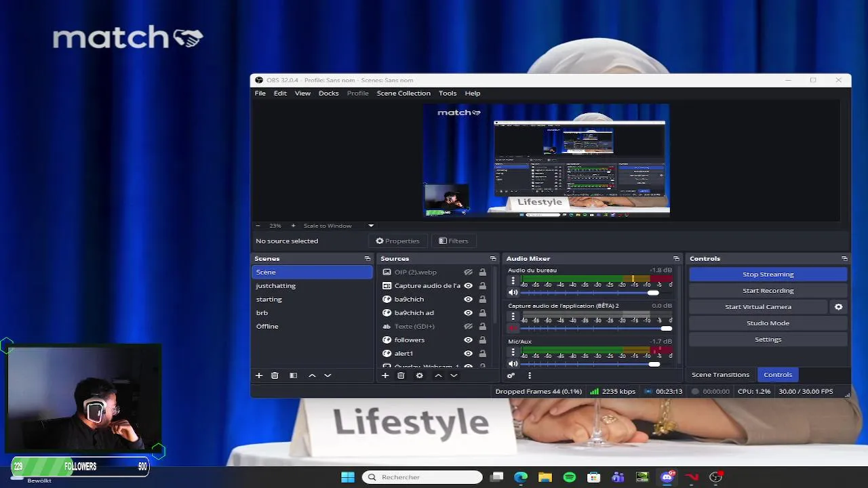Unmute Capture audio de l'application channel
The width and height of the screenshot is (868, 488).
pos(513,329)
